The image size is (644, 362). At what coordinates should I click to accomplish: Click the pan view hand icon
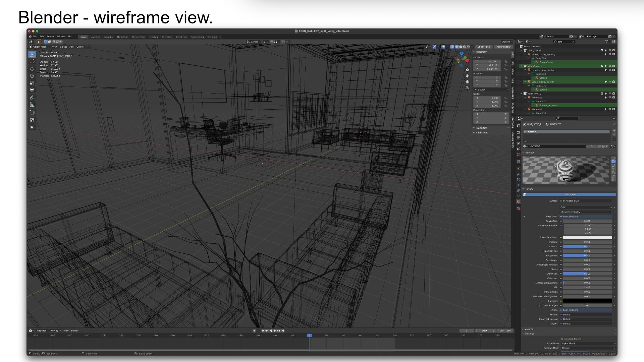pyautogui.click(x=467, y=76)
